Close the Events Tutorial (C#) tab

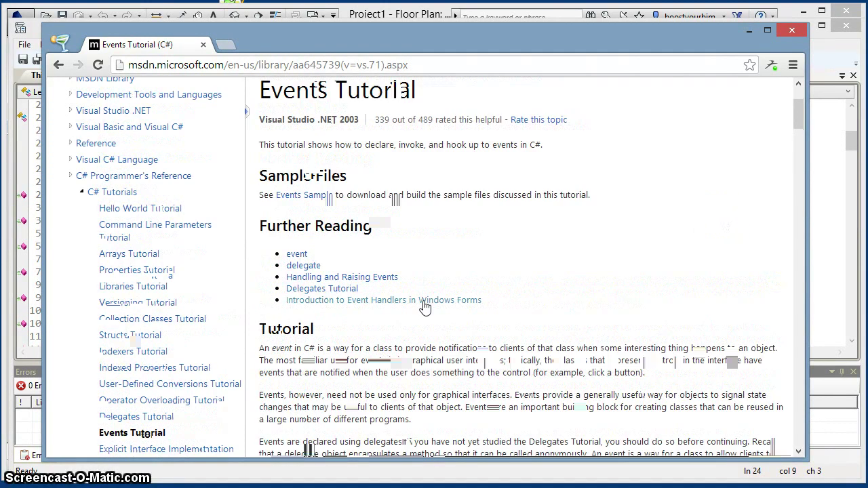click(203, 45)
